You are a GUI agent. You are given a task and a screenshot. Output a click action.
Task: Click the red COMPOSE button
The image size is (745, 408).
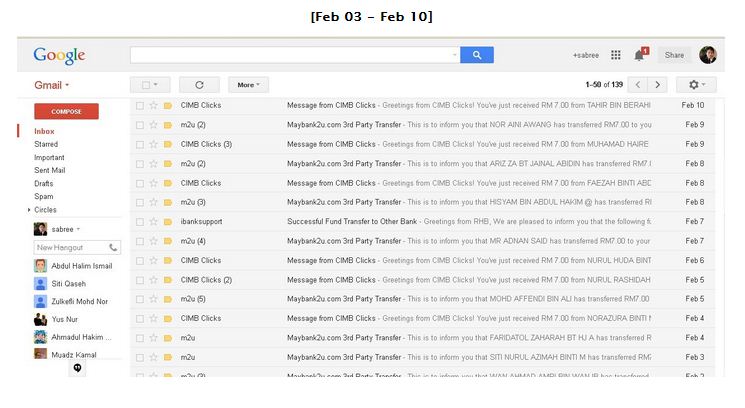point(67,111)
